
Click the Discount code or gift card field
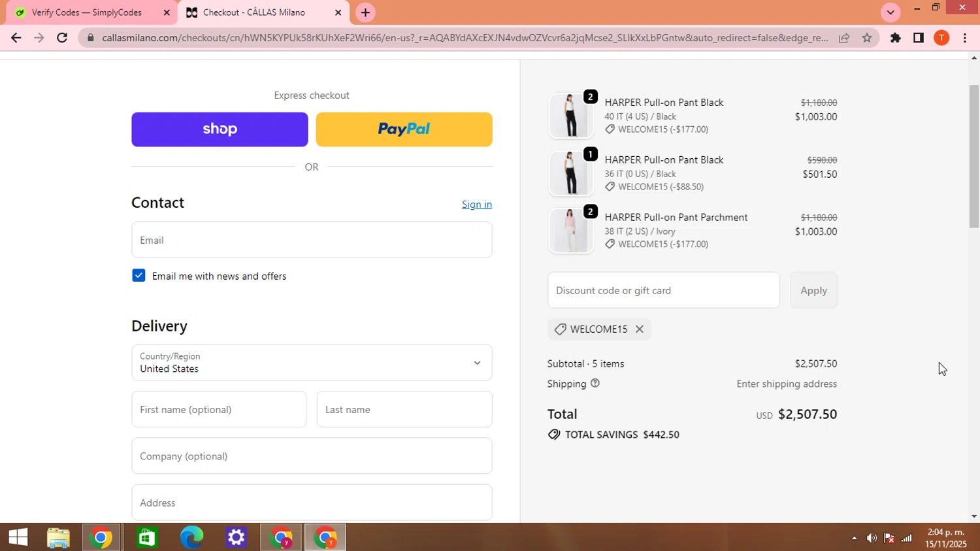pos(664,290)
